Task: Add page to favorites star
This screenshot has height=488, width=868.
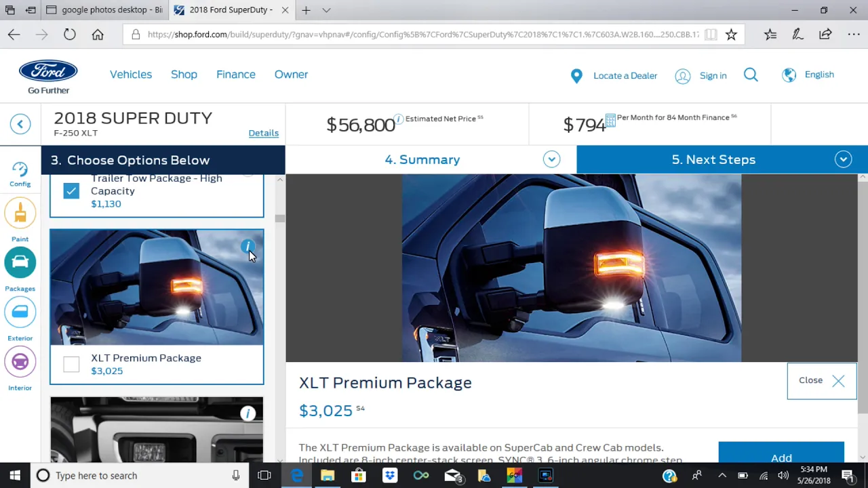Action: pyautogui.click(x=731, y=35)
